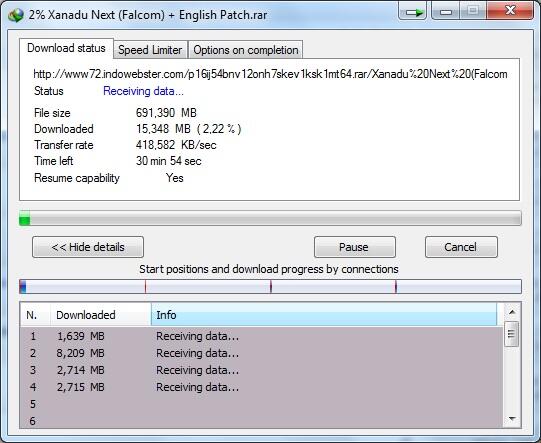Click 'Start positions and download progress by connections' label
Image resolution: width=541 pixels, height=443 pixels.
pos(269,269)
